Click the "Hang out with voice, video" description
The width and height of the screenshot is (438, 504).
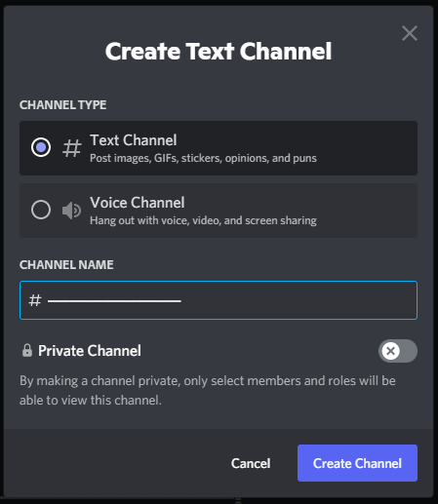(203, 220)
